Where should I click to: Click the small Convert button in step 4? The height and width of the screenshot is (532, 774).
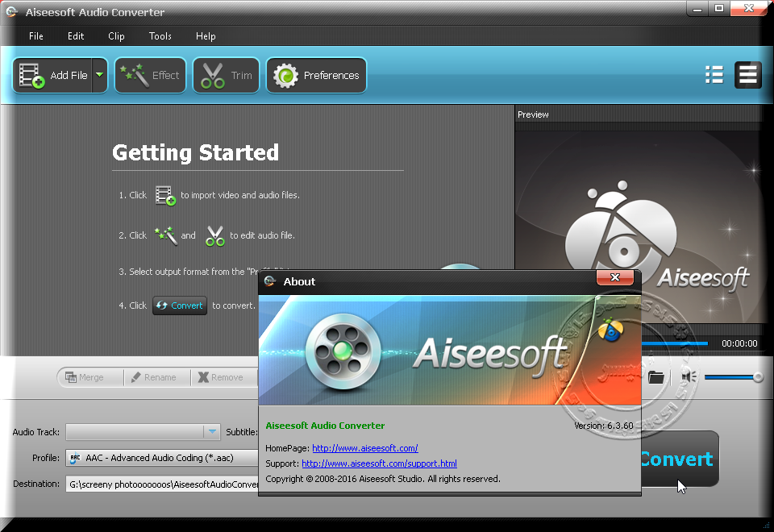tap(180, 305)
